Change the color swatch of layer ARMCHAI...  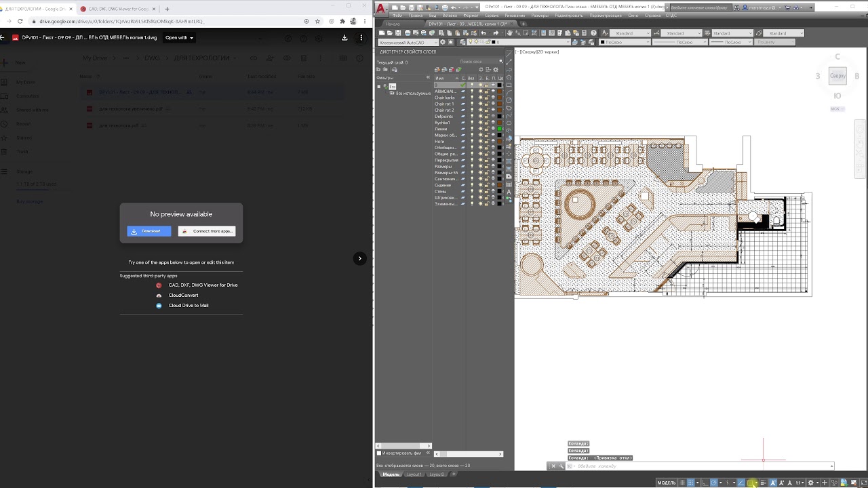(500, 91)
